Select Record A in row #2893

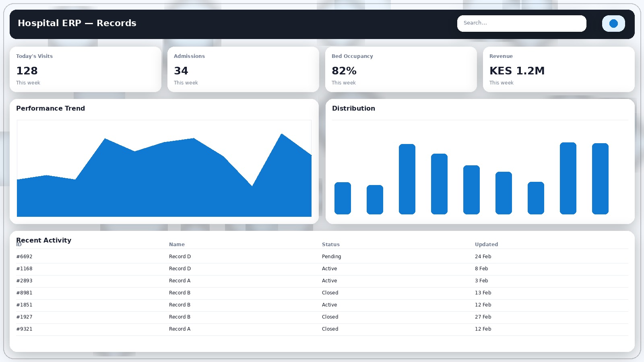180,280
